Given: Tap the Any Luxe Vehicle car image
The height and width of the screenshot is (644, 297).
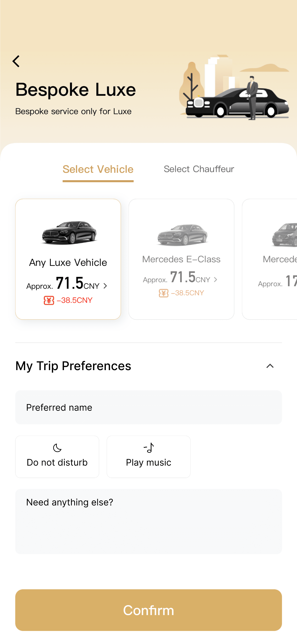Looking at the screenshot, I should [69, 232].
